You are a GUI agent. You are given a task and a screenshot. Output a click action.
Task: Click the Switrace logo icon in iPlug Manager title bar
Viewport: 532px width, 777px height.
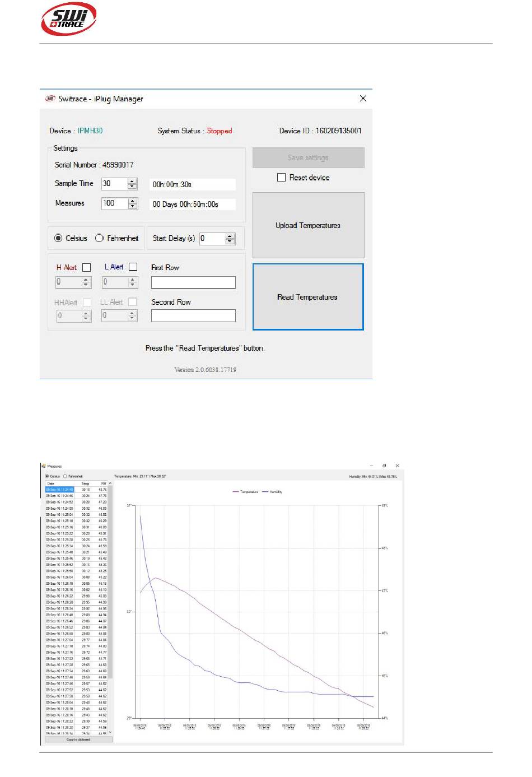50,99
